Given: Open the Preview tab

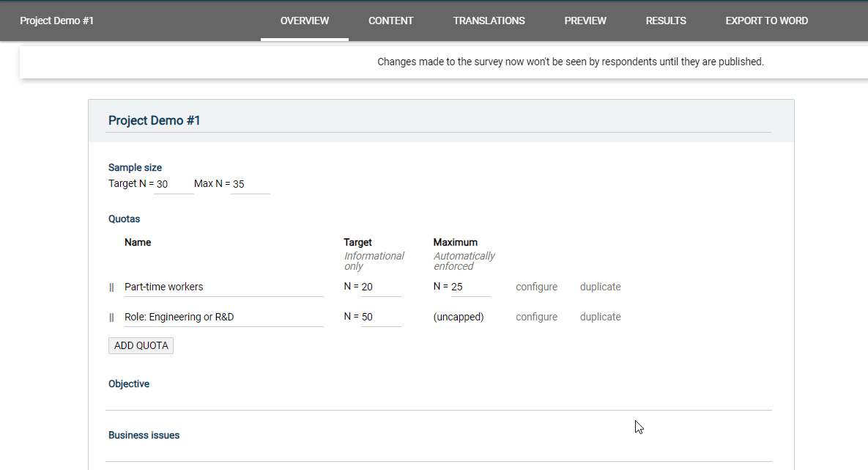Looking at the screenshot, I should (585, 21).
